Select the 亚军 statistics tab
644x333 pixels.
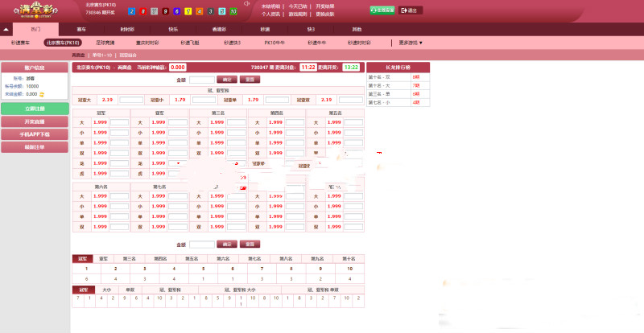[x=104, y=259]
